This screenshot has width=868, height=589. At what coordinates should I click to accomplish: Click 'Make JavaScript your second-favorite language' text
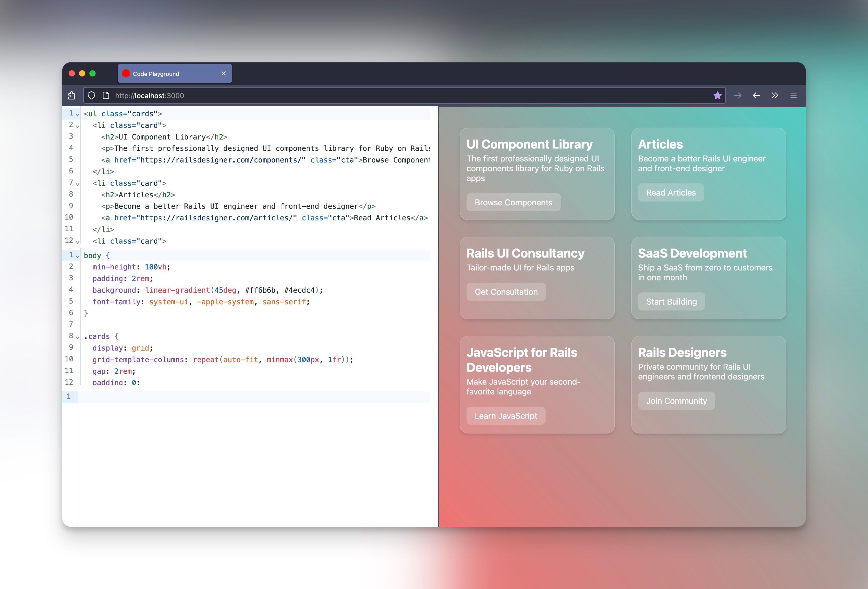tap(523, 386)
